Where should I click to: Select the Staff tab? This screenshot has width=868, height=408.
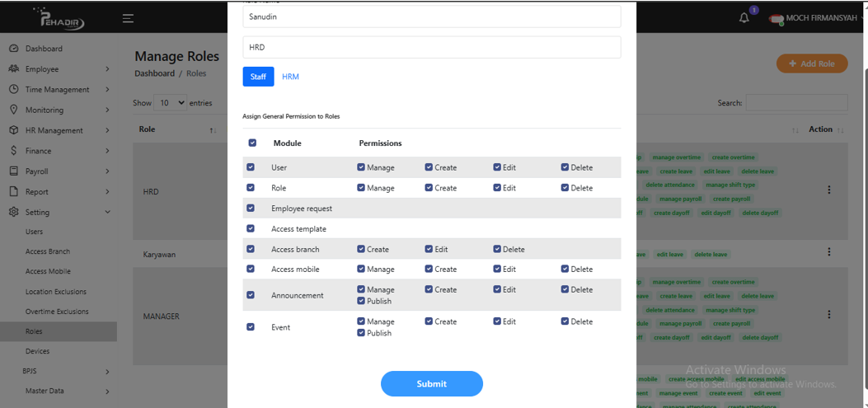(258, 77)
